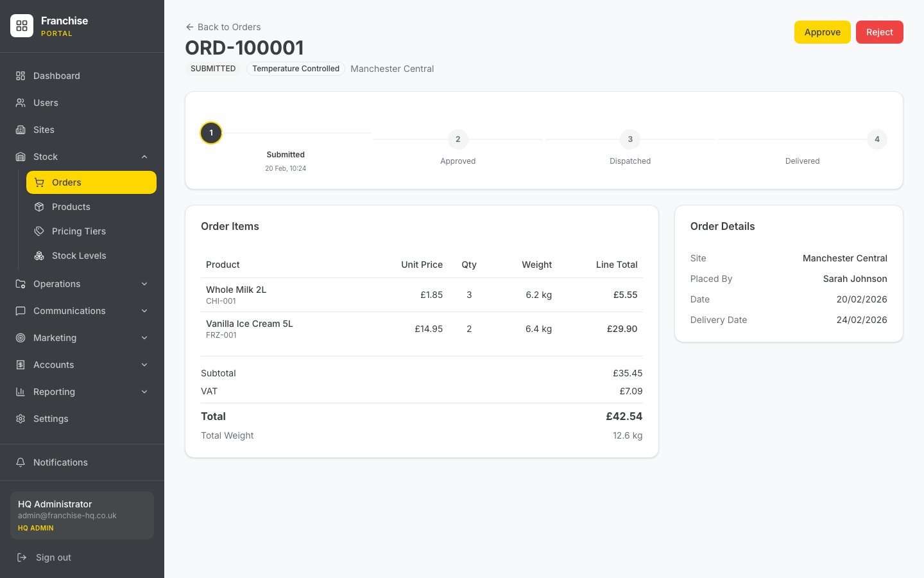Click the Accounts receipt icon
The image size is (924, 578).
click(x=21, y=365)
